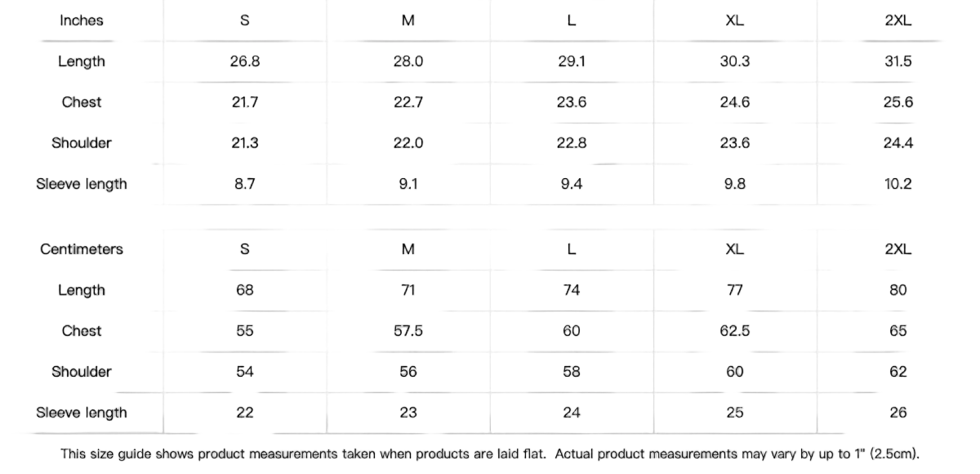Click the 28.0 length value for size M
The image size is (980, 474).
408,61
